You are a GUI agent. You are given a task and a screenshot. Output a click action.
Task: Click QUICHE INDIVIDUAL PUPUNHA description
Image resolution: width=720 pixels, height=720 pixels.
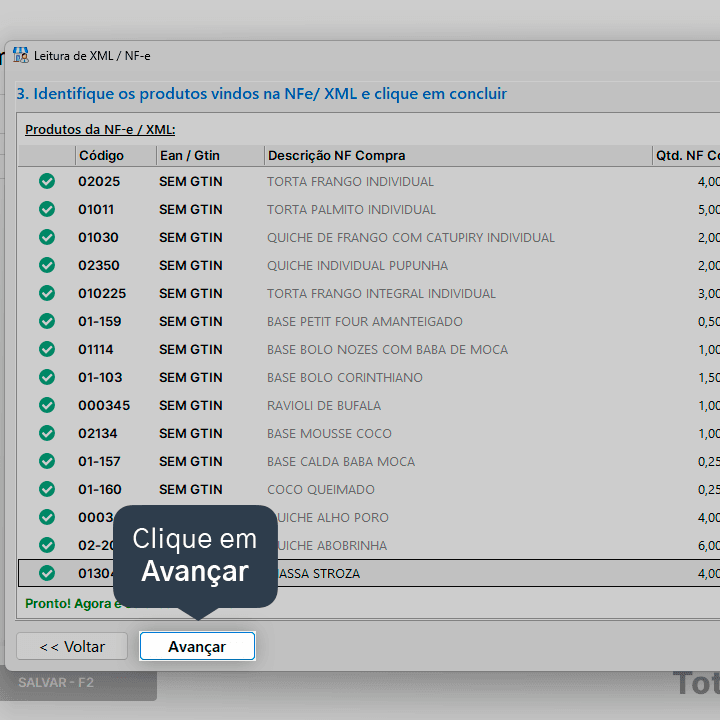357,265
